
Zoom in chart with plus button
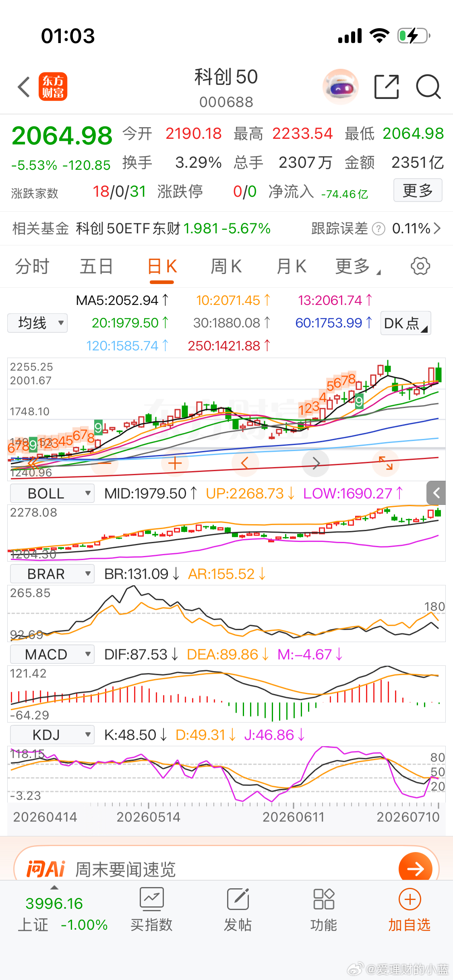pos(175,463)
